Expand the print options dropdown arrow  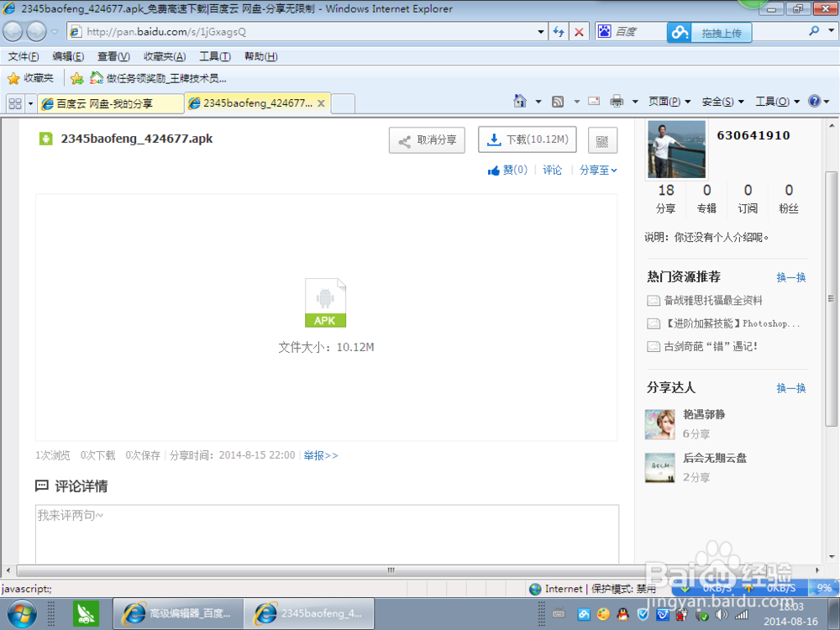coord(635,102)
